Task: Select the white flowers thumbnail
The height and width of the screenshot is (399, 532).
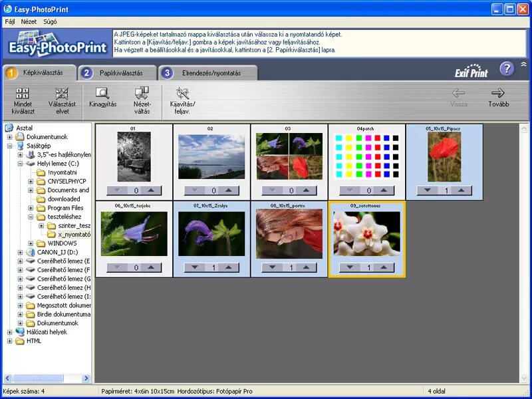Action: point(367,234)
